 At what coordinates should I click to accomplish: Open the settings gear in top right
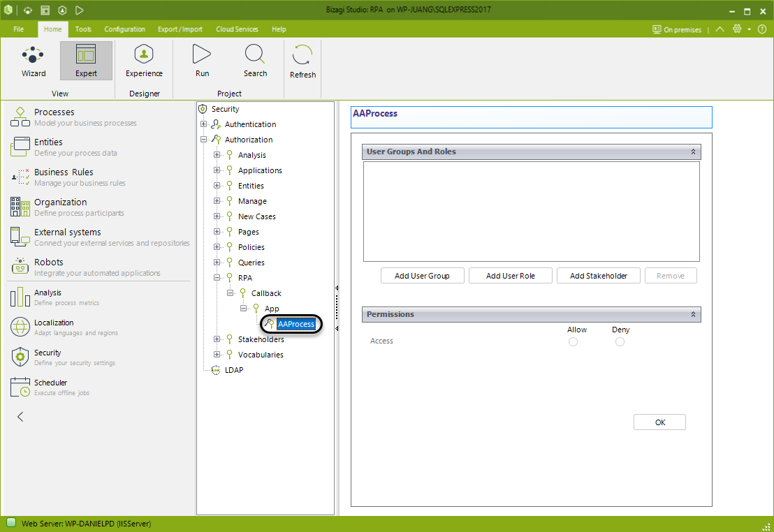[x=737, y=29]
